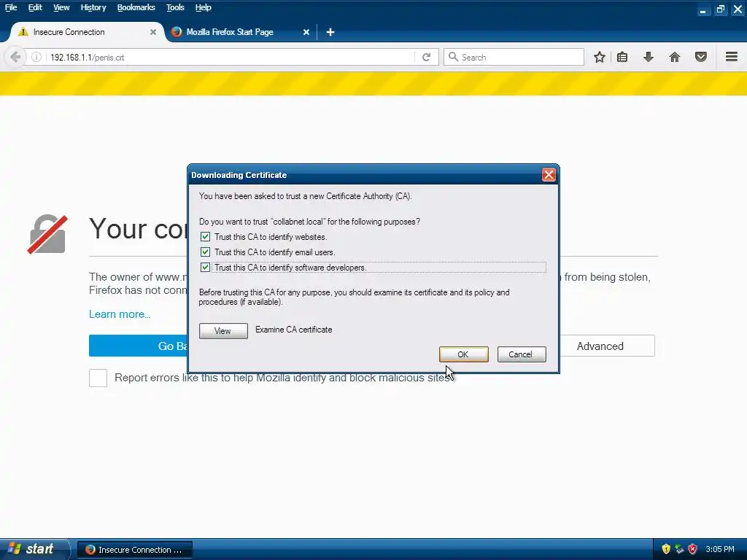The width and height of the screenshot is (747, 560).
Task: Switch to Mozilla Firefox Start Page tab
Action: click(240, 32)
